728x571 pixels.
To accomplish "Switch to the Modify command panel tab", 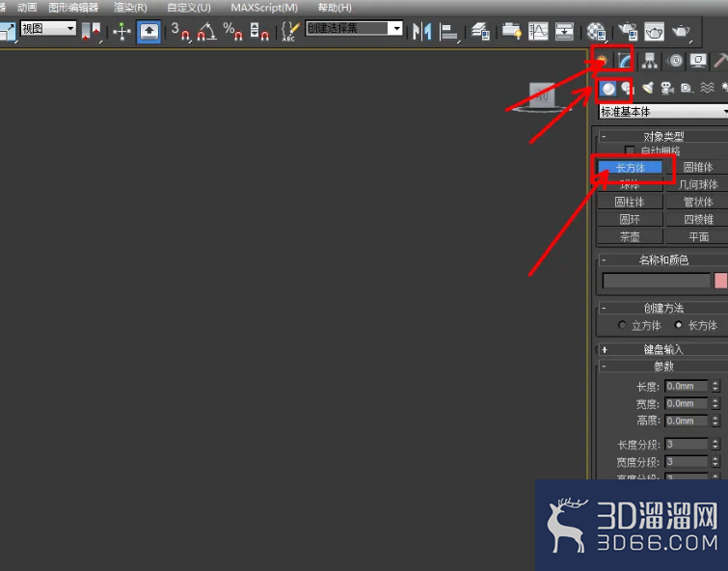I will [625, 61].
